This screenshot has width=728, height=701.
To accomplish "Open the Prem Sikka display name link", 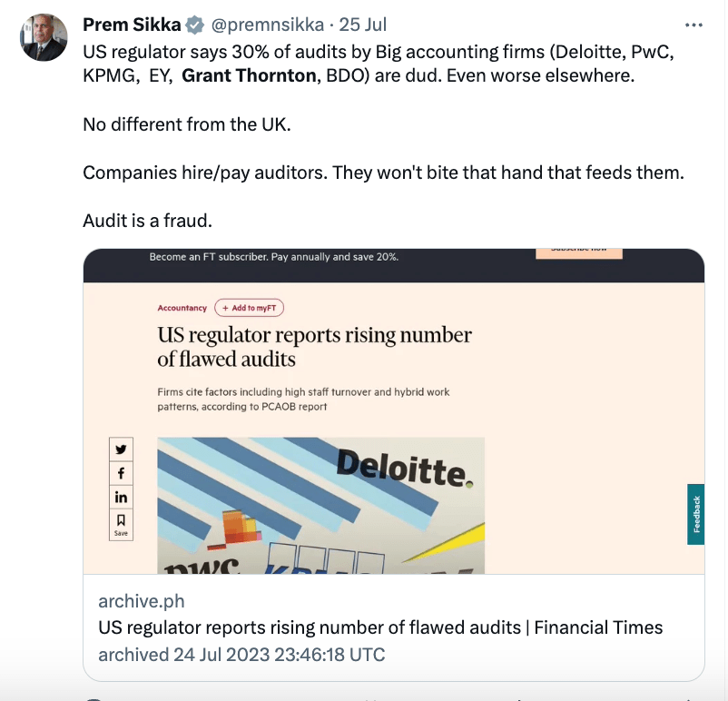I will click(132, 25).
